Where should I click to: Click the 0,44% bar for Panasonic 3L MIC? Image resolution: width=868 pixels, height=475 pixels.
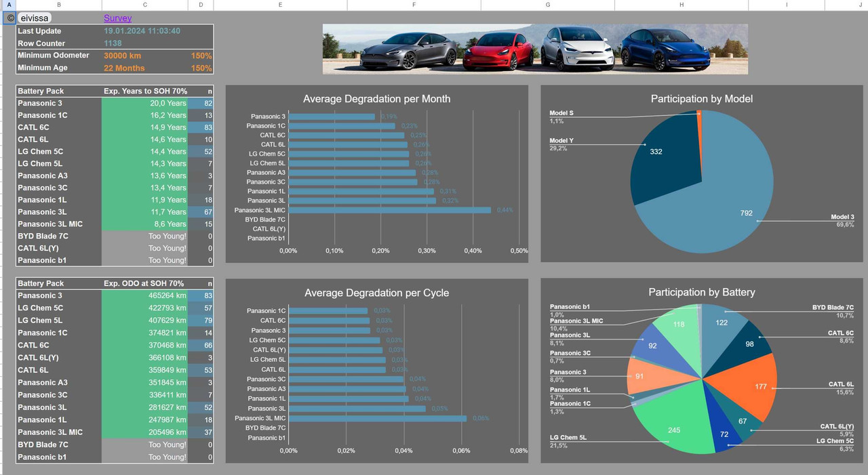click(390, 210)
